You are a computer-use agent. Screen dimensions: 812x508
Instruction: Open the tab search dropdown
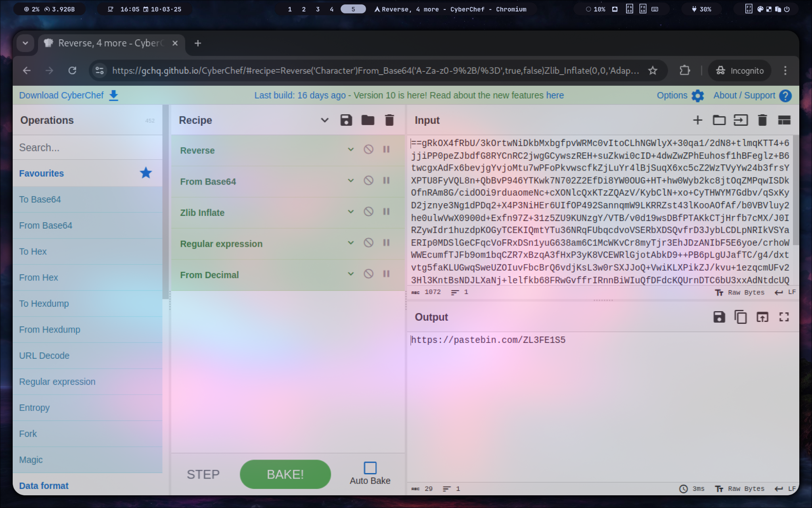point(25,43)
